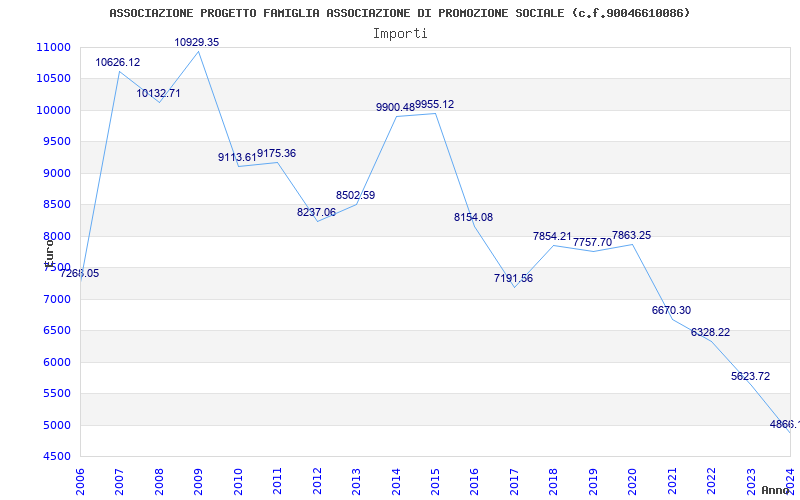Click the 2012 x-axis year label
The height and width of the screenshot is (500, 800).
(x=317, y=481)
